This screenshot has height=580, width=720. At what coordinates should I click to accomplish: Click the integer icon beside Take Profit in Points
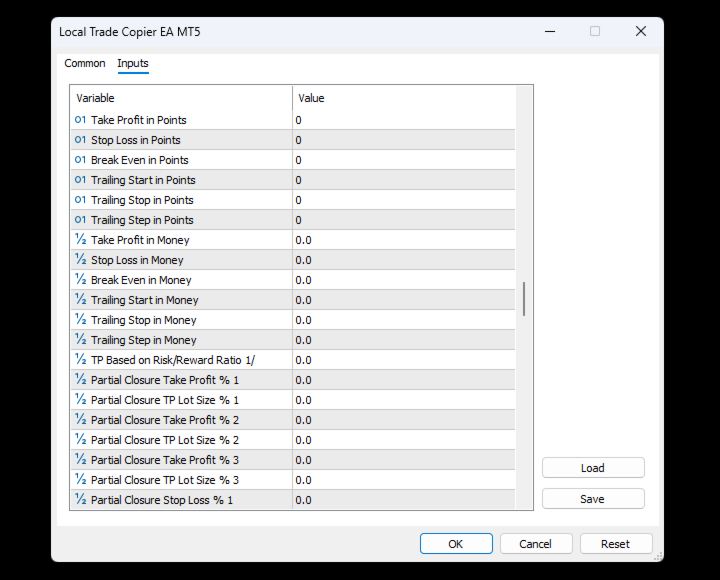pos(80,120)
